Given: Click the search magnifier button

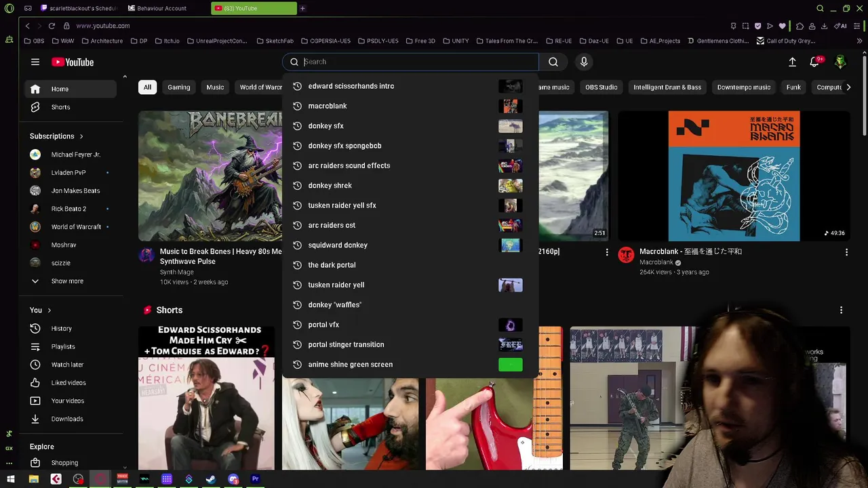Looking at the screenshot, I should pos(553,62).
